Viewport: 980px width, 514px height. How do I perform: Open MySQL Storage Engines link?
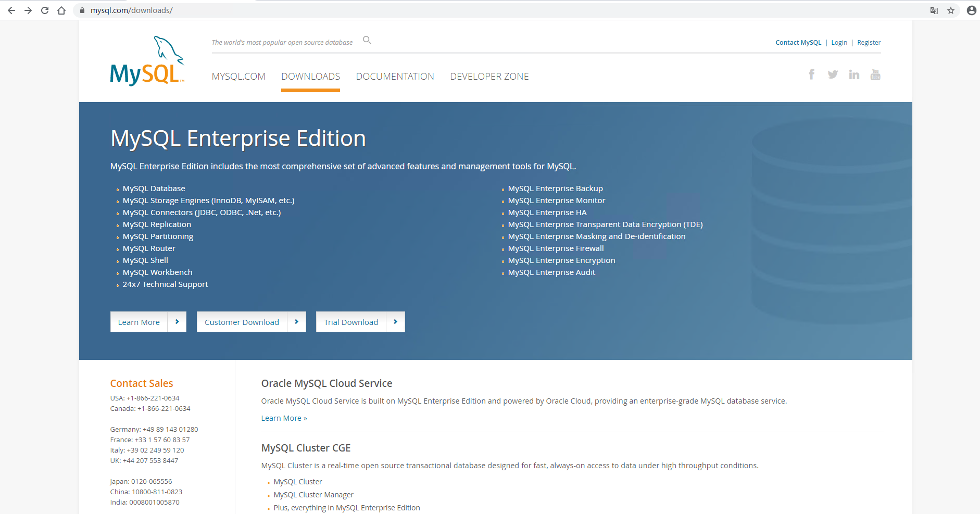coord(209,200)
